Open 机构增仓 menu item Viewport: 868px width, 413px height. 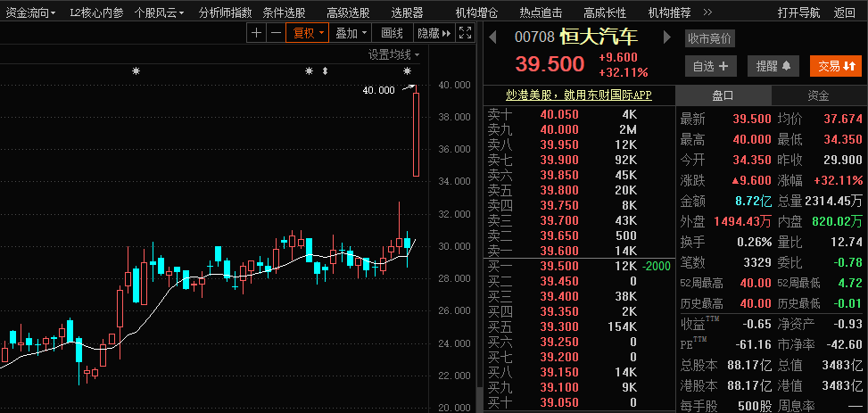(x=476, y=12)
